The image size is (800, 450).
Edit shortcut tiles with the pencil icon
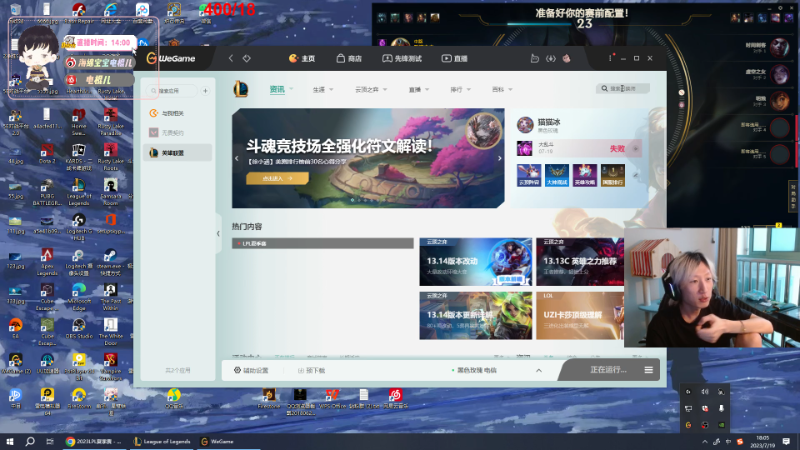[636, 175]
